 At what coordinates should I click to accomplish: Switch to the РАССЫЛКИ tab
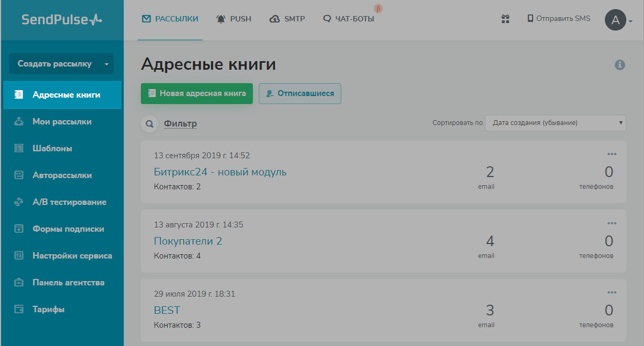click(170, 19)
